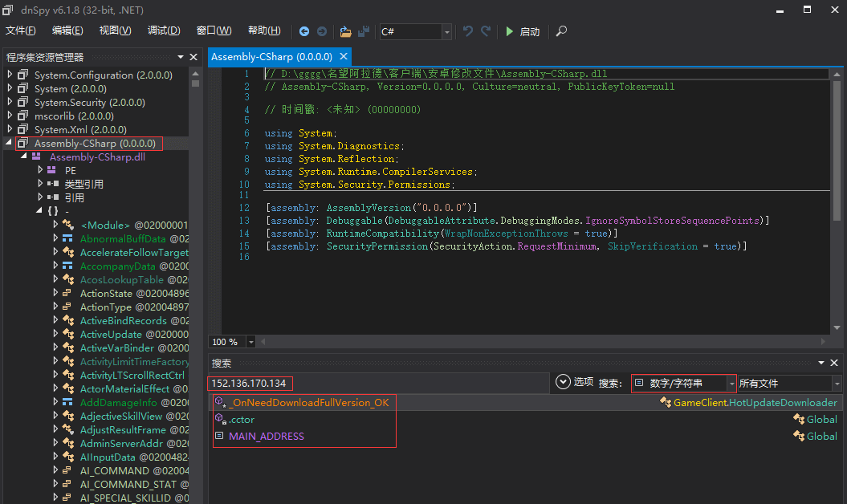
Task: Open the 调试(D) menu
Action: 164,30
